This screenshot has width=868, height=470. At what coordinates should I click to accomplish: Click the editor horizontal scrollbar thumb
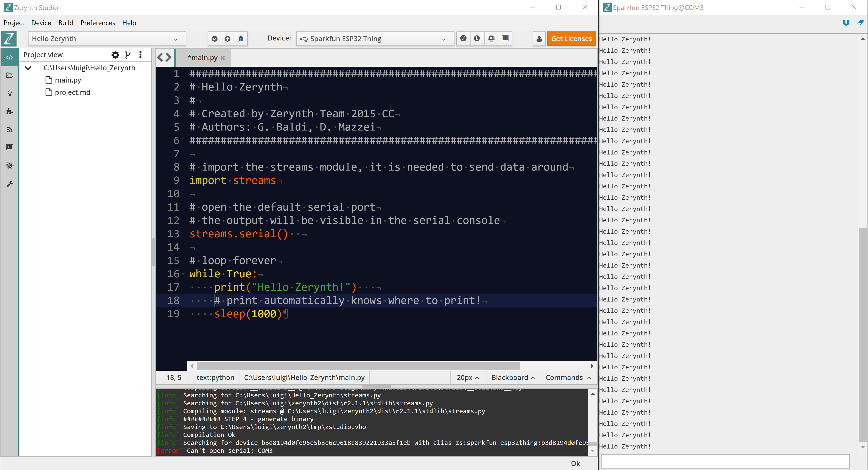pos(358,366)
